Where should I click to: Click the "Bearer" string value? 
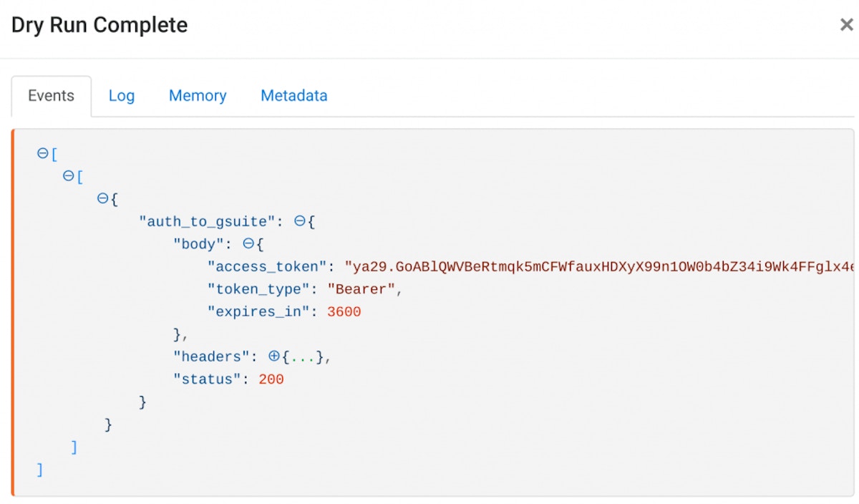click(361, 289)
